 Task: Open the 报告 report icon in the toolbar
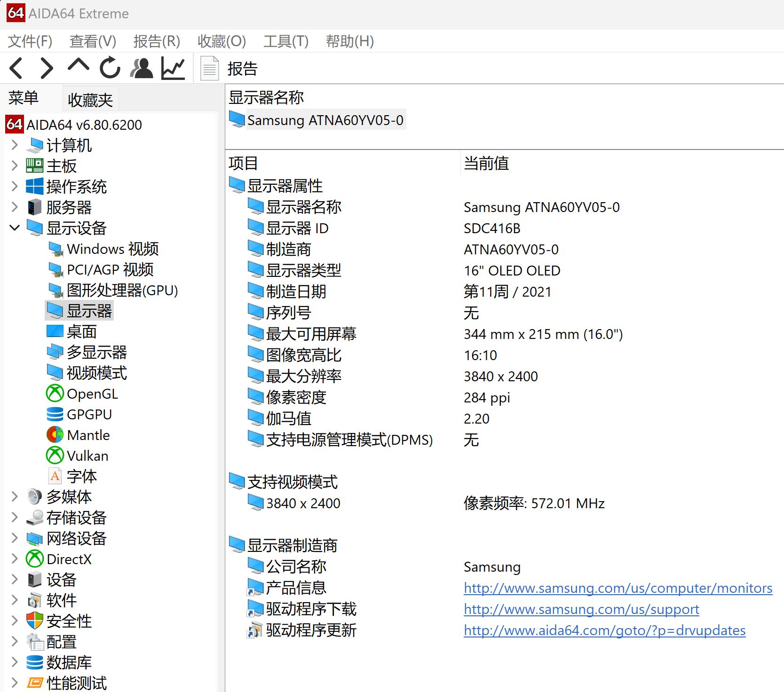click(208, 68)
